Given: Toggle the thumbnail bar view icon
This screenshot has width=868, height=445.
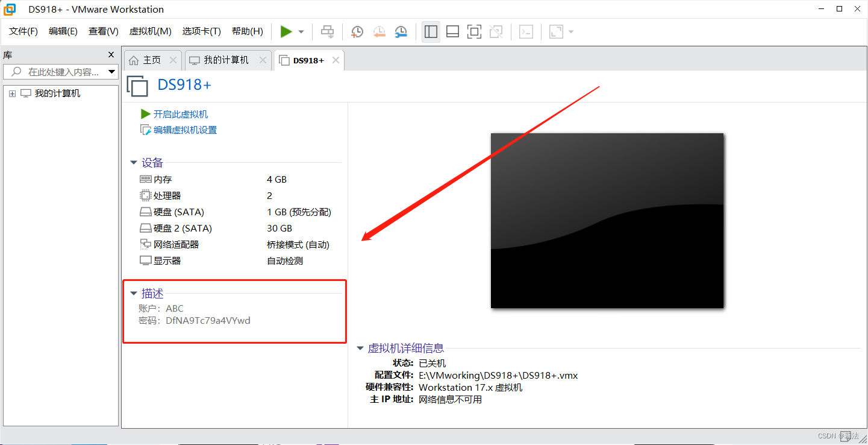Looking at the screenshot, I should (452, 31).
